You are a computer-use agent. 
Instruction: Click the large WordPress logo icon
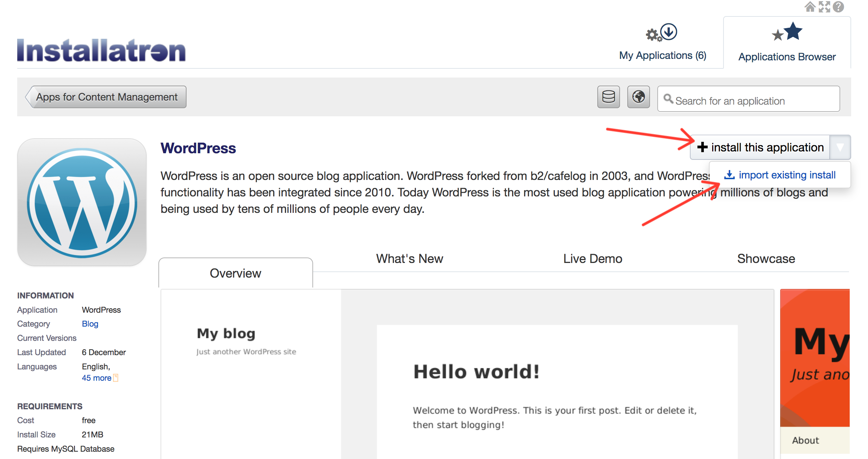coord(82,202)
